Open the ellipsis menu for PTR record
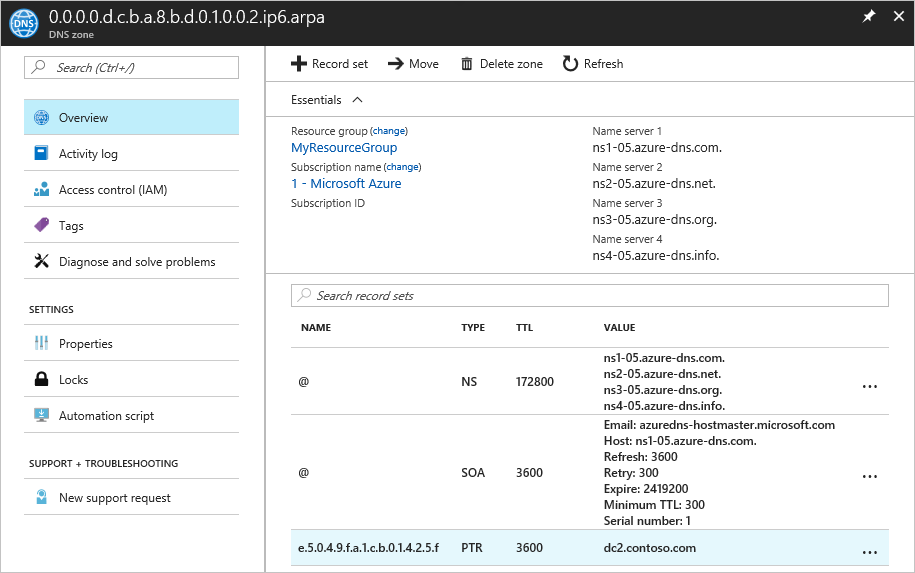915x573 pixels. (869, 552)
